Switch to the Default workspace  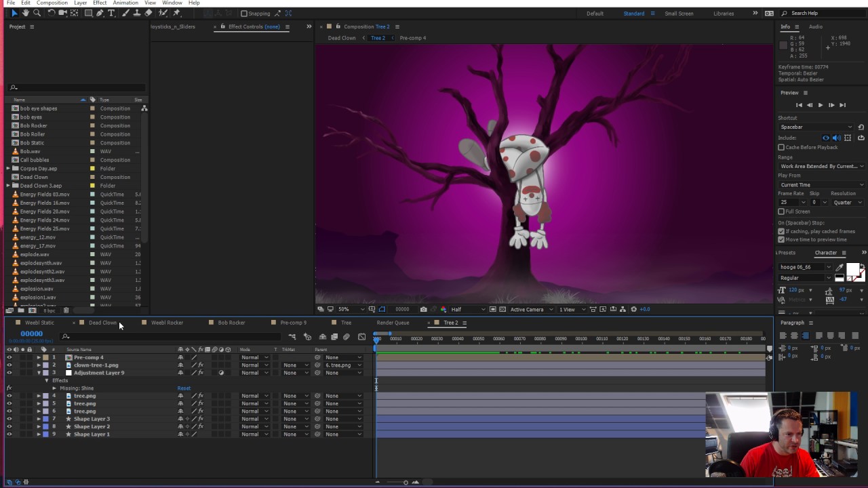595,14
